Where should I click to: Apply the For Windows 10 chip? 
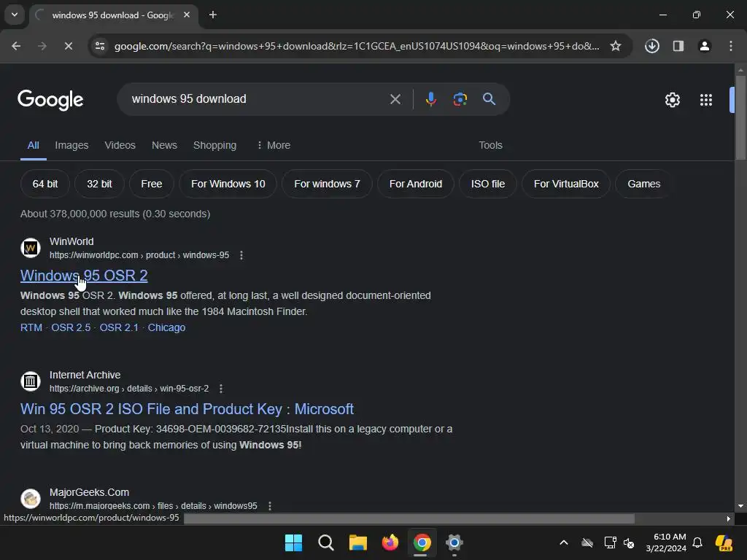coord(228,184)
